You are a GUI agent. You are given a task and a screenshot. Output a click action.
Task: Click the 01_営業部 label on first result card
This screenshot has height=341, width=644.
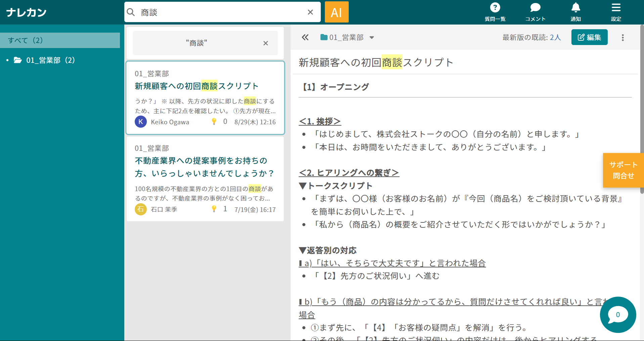click(152, 74)
